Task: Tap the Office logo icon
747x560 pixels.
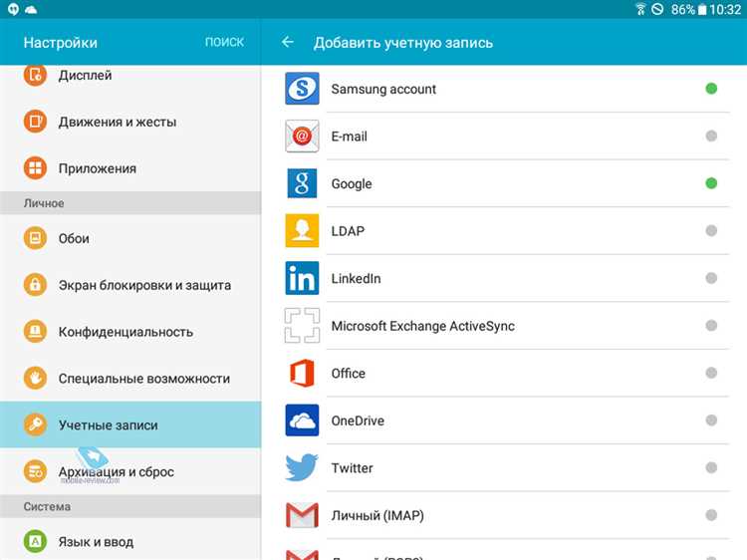Action: pos(302,373)
